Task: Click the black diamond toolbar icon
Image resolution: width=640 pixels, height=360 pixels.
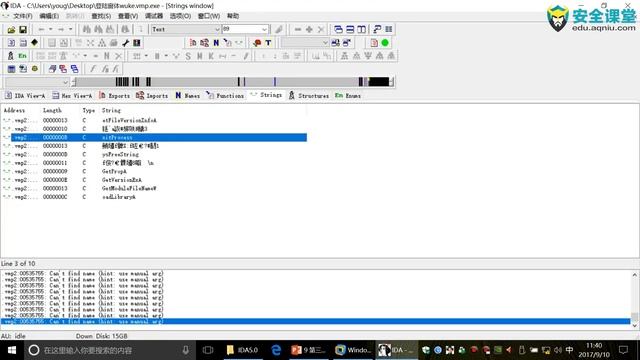Action: coord(35,42)
